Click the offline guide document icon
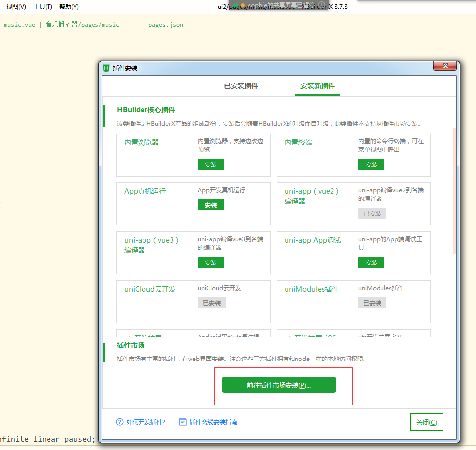Viewport: 476px width, 450px height. tap(183, 422)
